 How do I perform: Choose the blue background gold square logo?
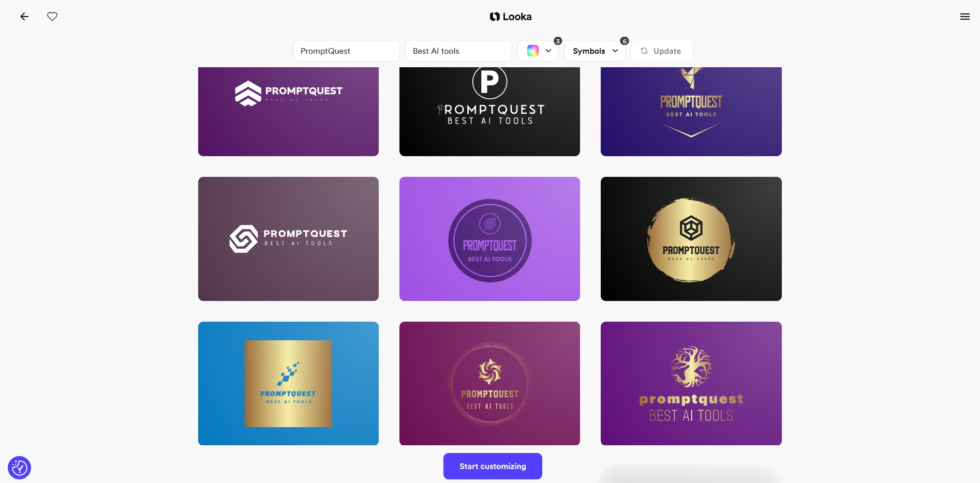[288, 383]
